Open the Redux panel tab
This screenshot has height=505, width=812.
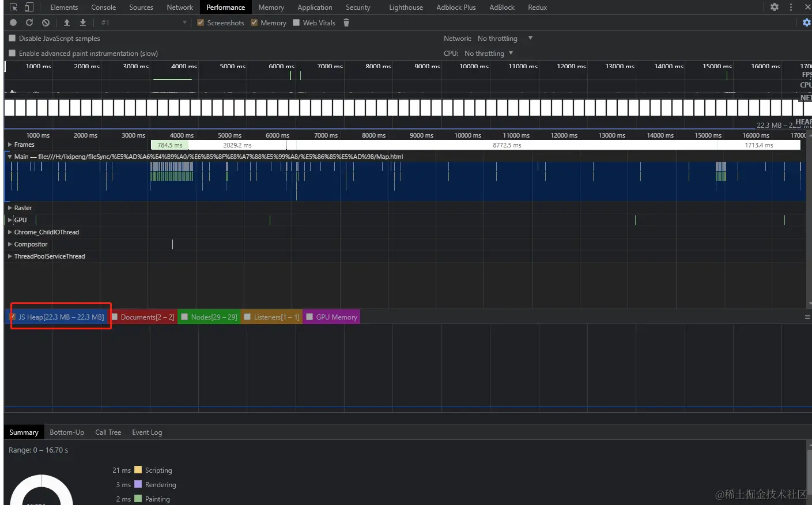click(537, 7)
